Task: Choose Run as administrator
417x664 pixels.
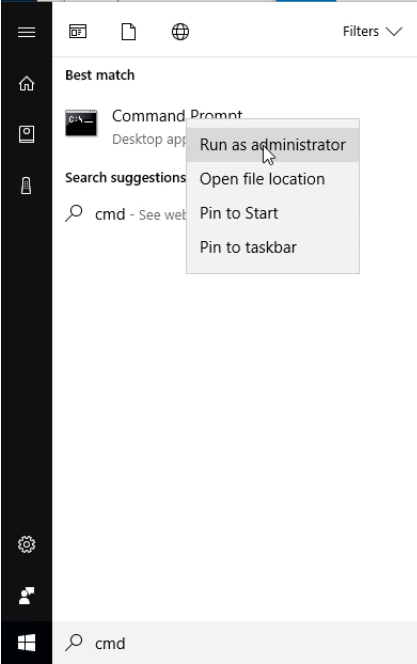Action: click(273, 145)
